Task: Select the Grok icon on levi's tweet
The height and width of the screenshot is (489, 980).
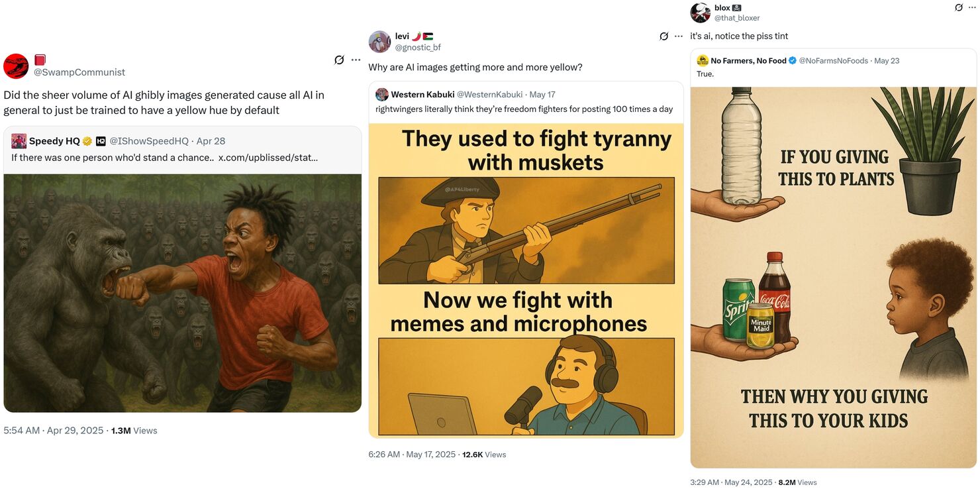Action: tap(663, 36)
